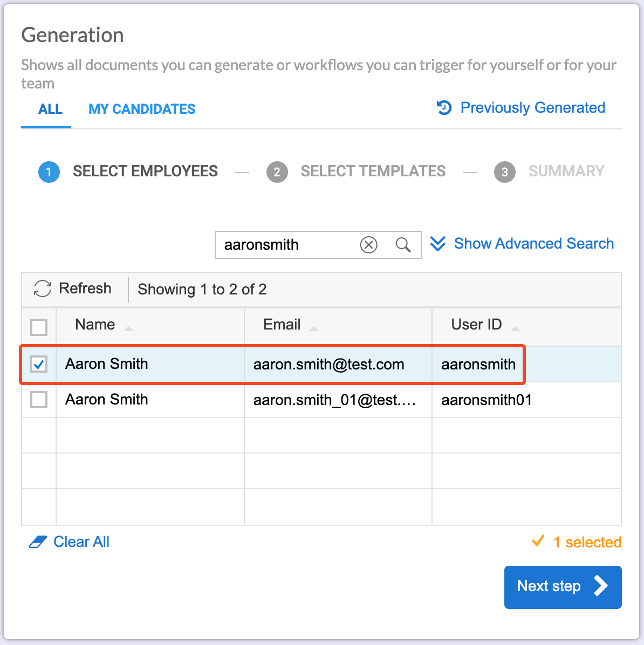The width and height of the screenshot is (644, 645).
Task: Sort table by Name column arrow
Action: (x=128, y=328)
